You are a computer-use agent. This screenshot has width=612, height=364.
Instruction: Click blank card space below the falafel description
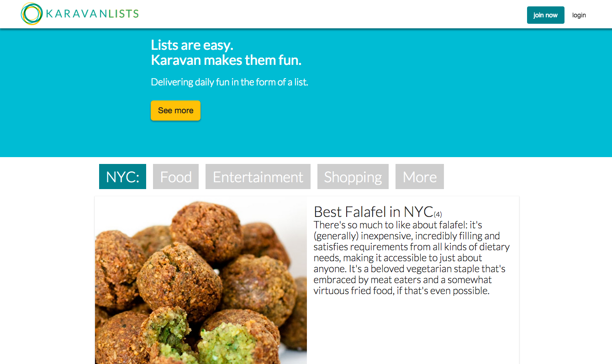pyautogui.click(x=413, y=331)
